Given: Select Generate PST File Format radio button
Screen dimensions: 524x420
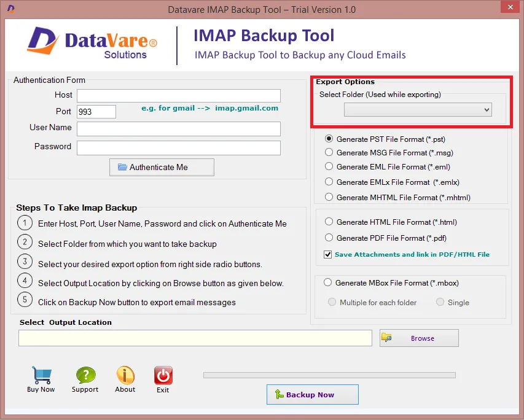Looking at the screenshot, I should [x=329, y=139].
